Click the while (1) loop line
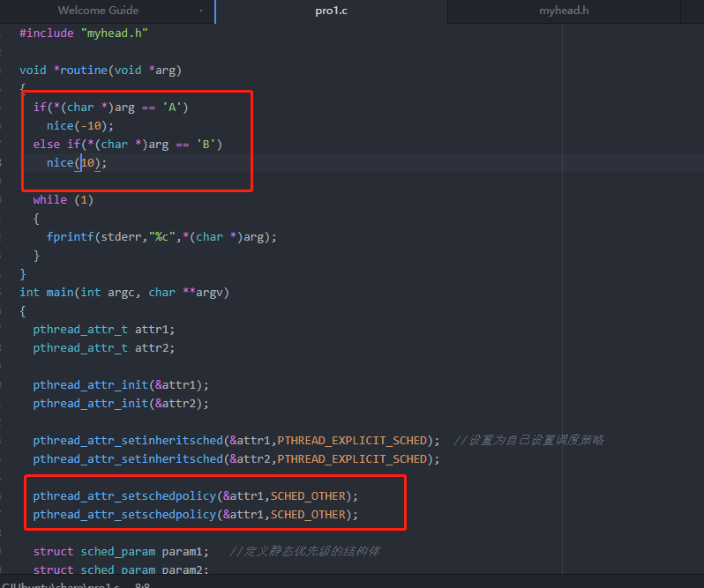 coord(63,200)
